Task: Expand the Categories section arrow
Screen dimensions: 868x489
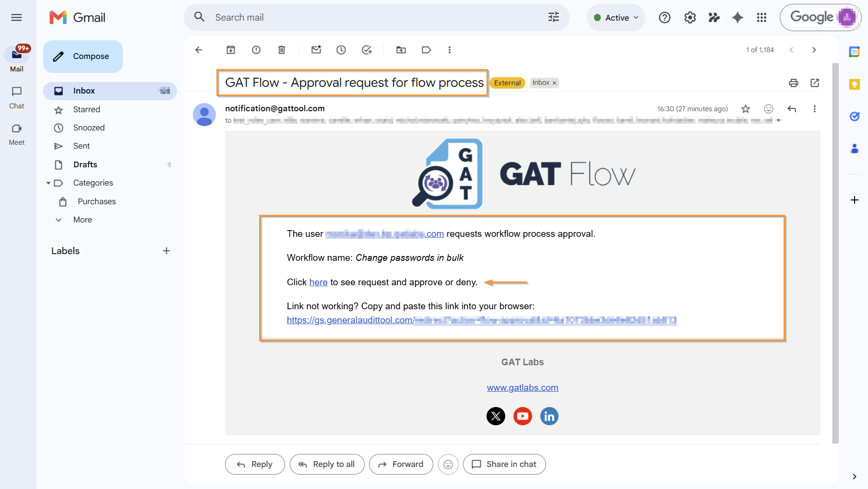Action: (48, 183)
